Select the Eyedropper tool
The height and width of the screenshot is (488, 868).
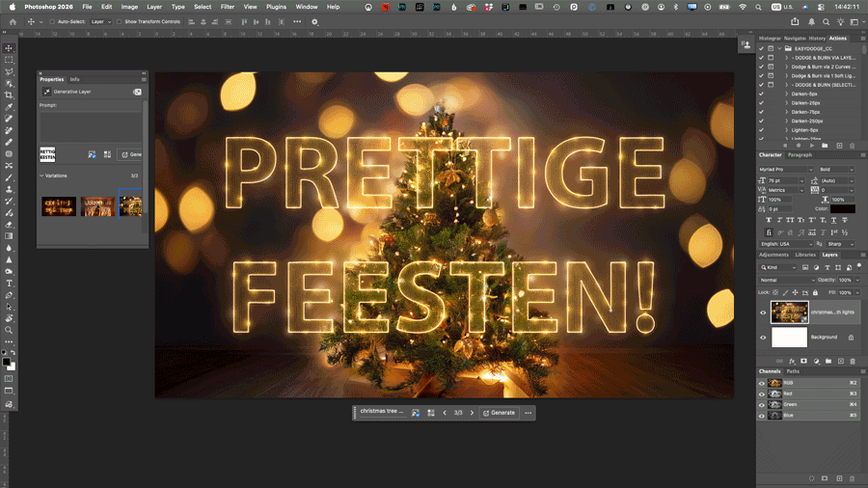point(9,107)
